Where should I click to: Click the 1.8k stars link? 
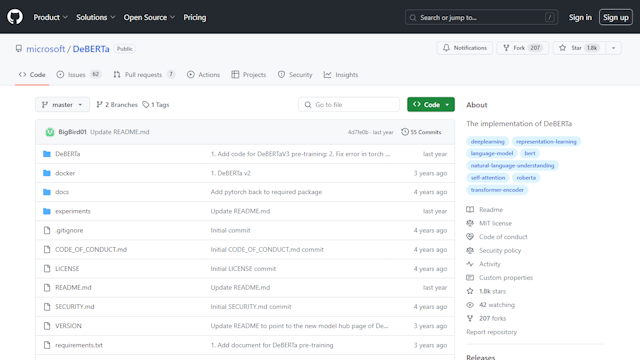point(492,291)
